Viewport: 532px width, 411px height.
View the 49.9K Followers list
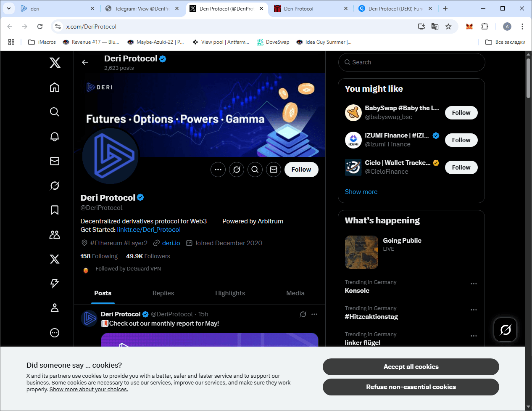pyautogui.click(x=148, y=256)
